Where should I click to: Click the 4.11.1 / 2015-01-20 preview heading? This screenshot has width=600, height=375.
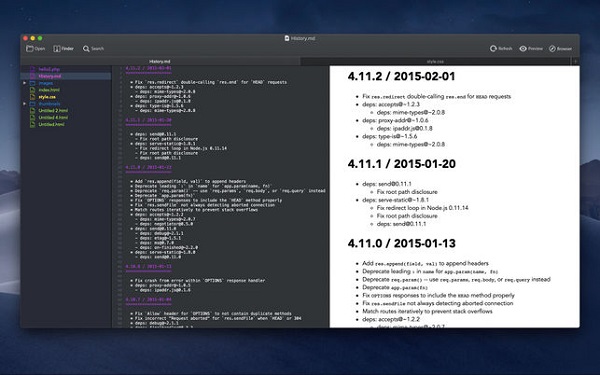pyautogui.click(x=401, y=164)
